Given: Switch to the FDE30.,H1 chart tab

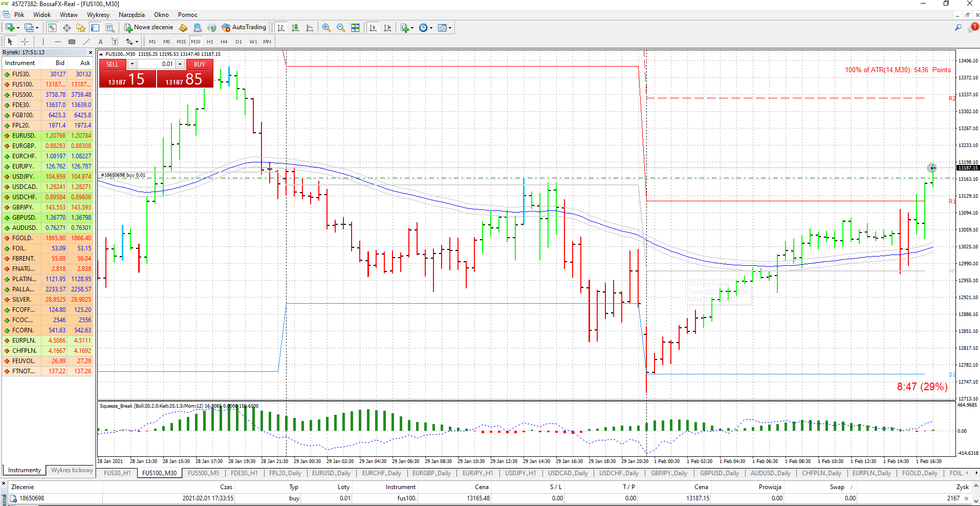Looking at the screenshot, I should pyautogui.click(x=244, y=473).
